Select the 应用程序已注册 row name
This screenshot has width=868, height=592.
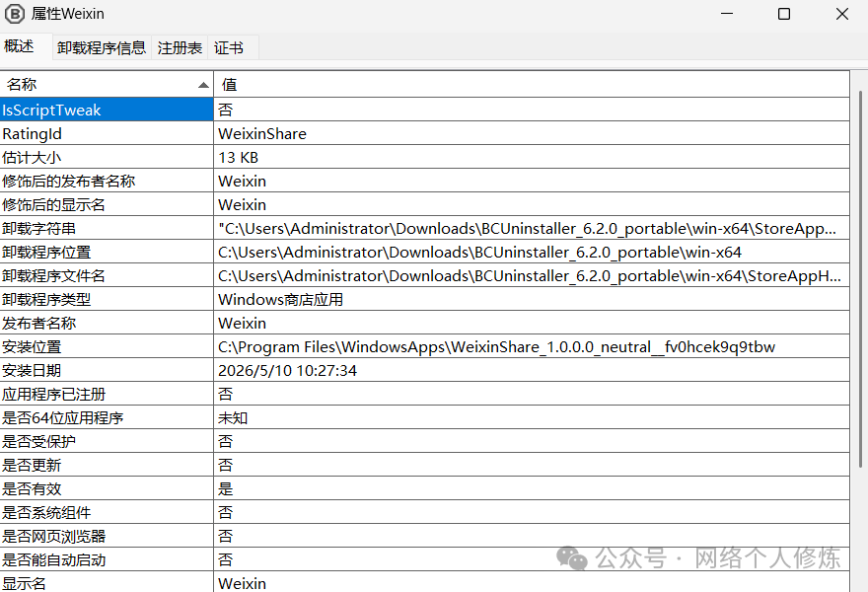107,395
